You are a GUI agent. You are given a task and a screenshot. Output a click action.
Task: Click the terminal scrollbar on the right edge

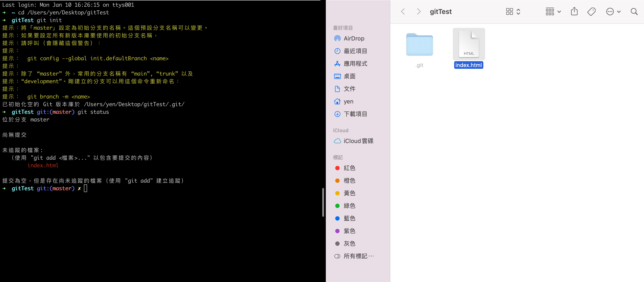323,200
